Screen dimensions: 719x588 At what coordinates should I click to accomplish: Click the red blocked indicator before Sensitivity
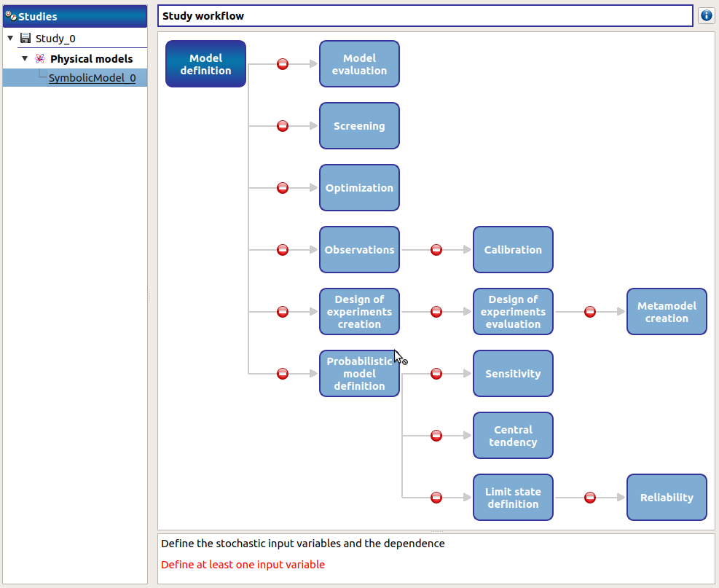436,374
